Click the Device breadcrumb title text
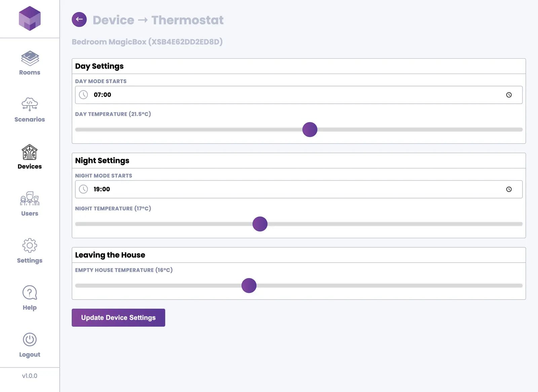 113,20
